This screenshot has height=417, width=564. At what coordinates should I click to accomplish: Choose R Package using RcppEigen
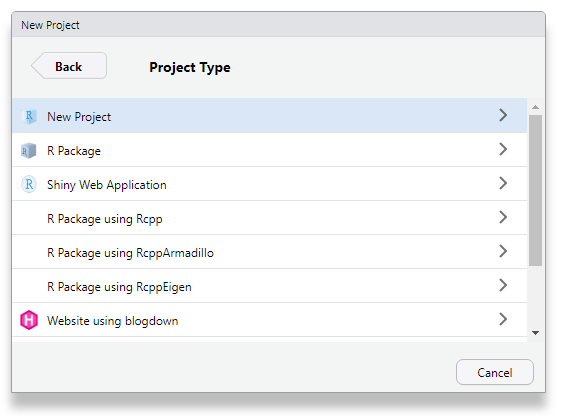coord(269,286)
